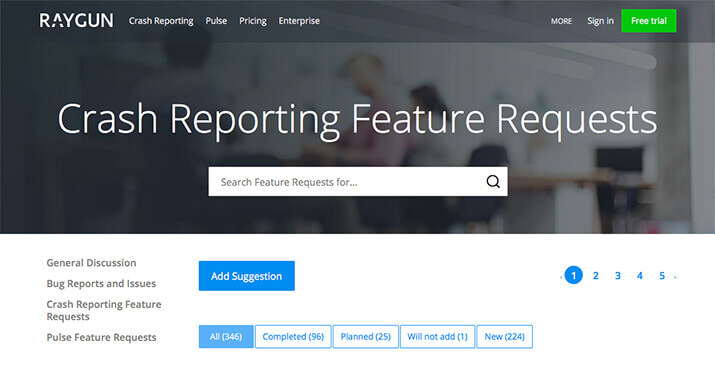
Task: Select the All (346) filter
Action: (x=226, y=337)
